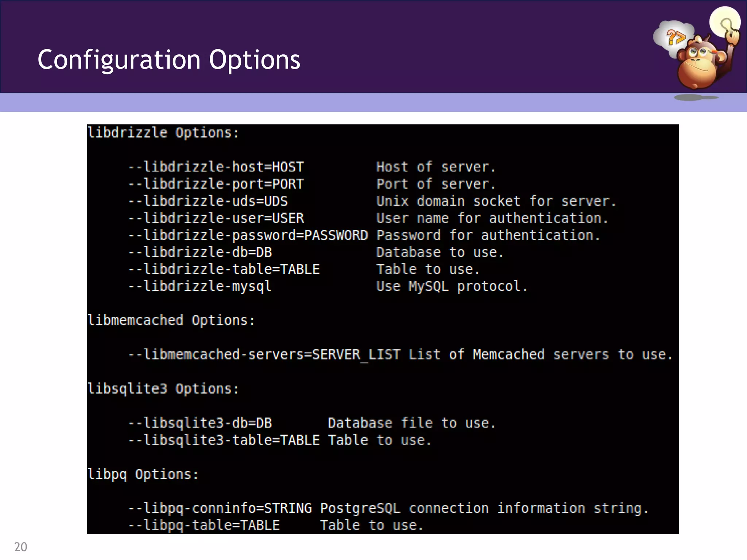Click 'Table to use.' beside libpq-table

pyautogui.click(x=372, y=525)
